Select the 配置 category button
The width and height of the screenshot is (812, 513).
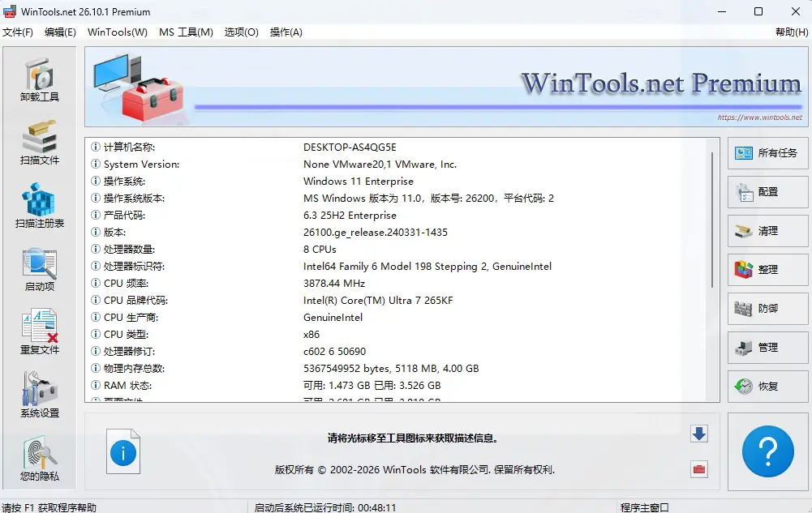pyautogui.click(x=767, y=192)
